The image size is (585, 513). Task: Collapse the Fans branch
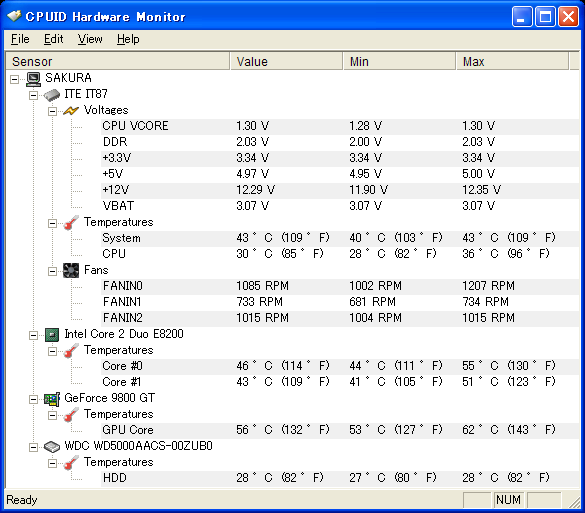53,271
